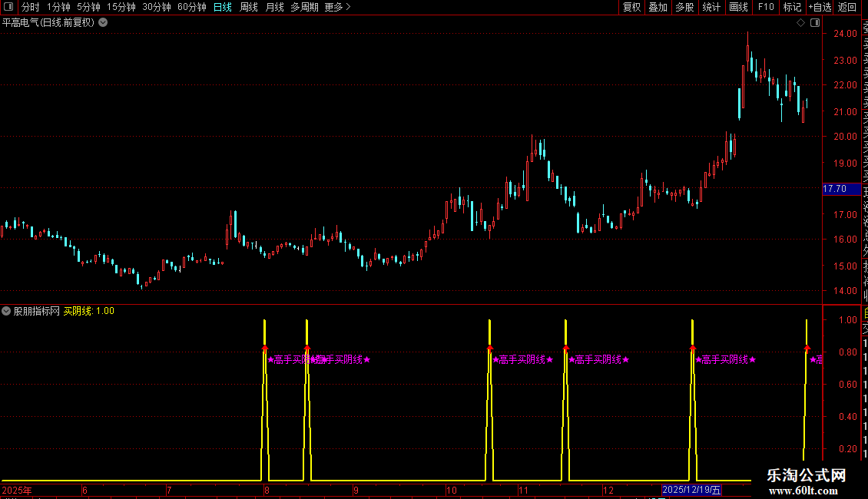Switch to 30分钟 period
Viewport: 868px width, 499px height.
(157, 7)
